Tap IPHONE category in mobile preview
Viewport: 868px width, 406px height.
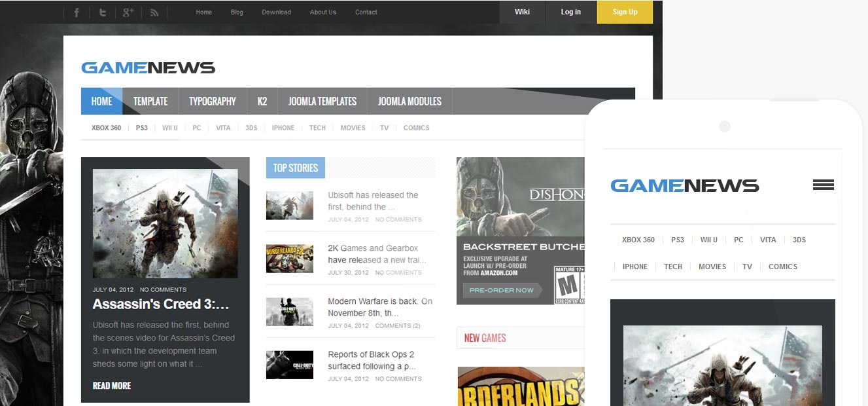634,267
